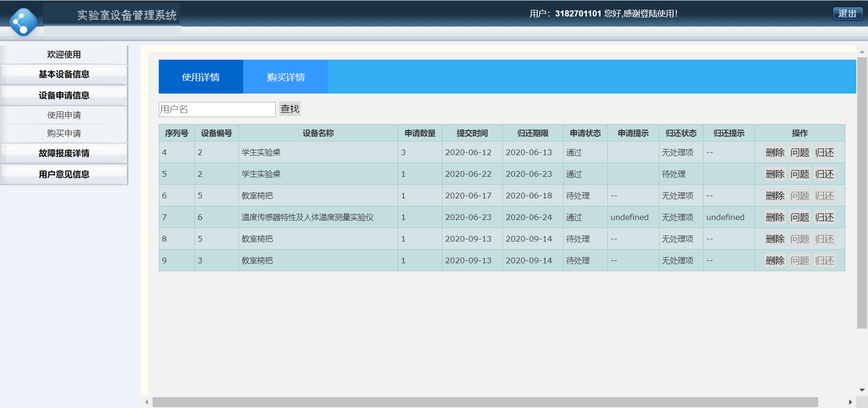Report 问题 for row 5
This screenshot has width=868, height=408.
pos(800,174)
